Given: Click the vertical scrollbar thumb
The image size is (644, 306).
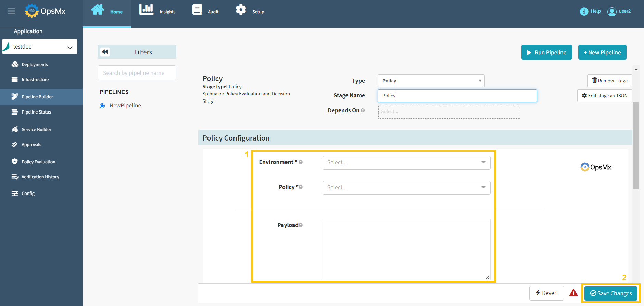Looking at the screenshot, I should point(636,145).
